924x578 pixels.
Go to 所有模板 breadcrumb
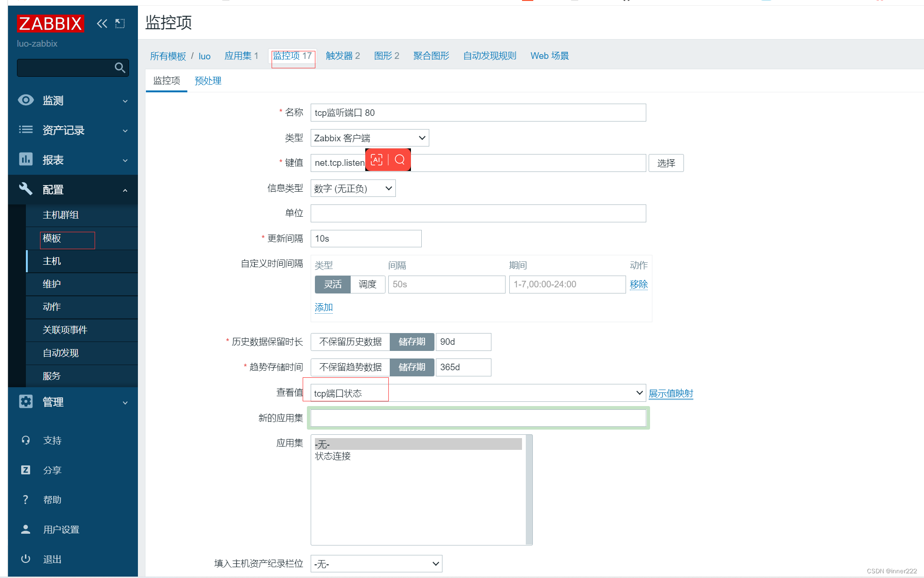pyautogui.click(x=168, y=56)
